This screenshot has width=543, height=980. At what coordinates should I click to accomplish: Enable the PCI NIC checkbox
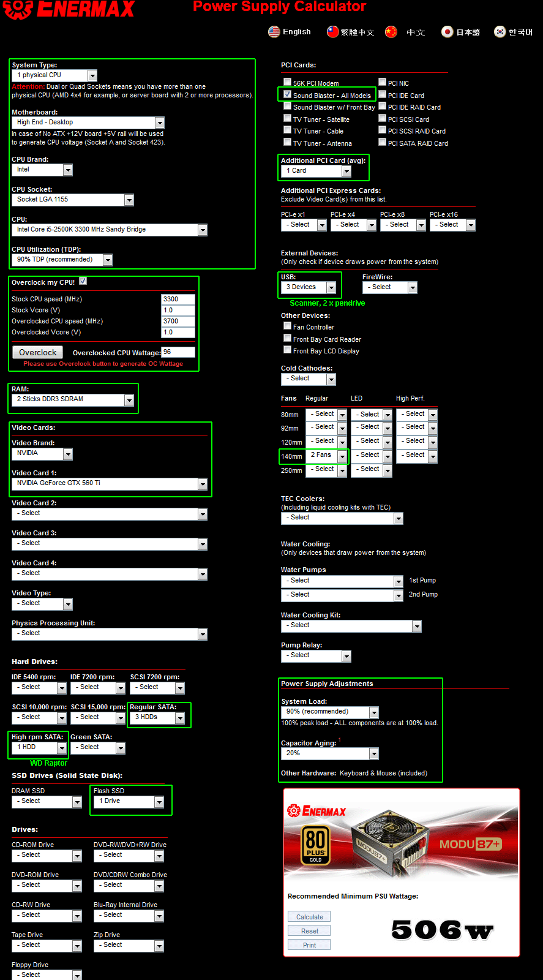tap(382, 82)
